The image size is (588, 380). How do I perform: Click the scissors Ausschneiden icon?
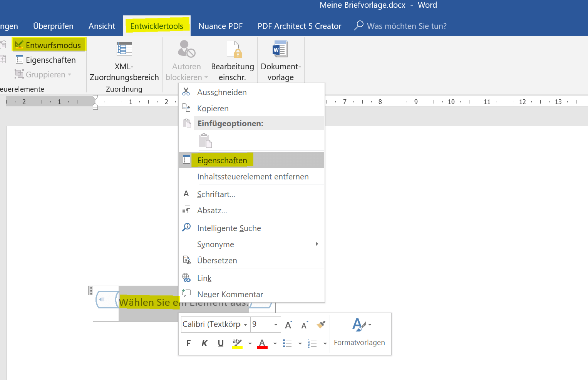186,91
